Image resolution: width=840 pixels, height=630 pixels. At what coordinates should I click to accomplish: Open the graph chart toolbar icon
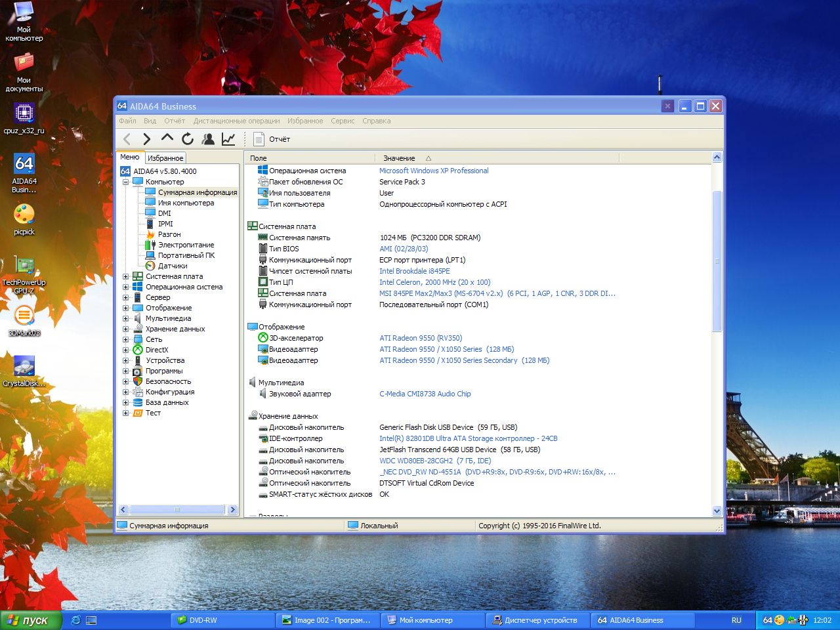228,138
